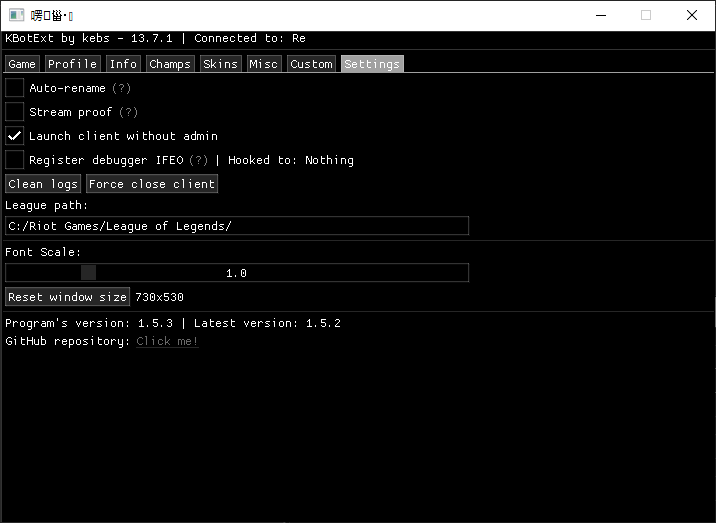
Task: Click the Reset window size button
Action: (x=68, y=297)
